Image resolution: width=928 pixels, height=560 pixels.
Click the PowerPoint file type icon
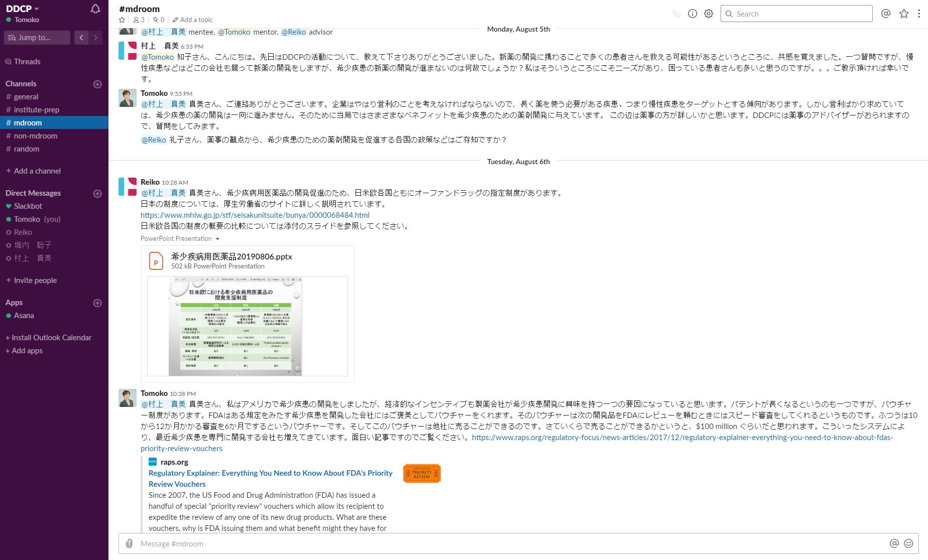(x=156, y=261)
